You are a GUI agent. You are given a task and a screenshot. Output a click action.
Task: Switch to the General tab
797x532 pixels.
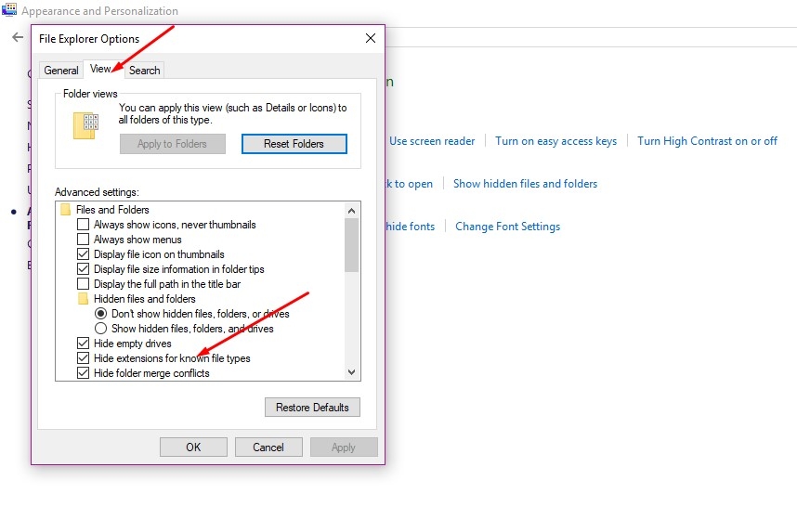click(61, 71)
